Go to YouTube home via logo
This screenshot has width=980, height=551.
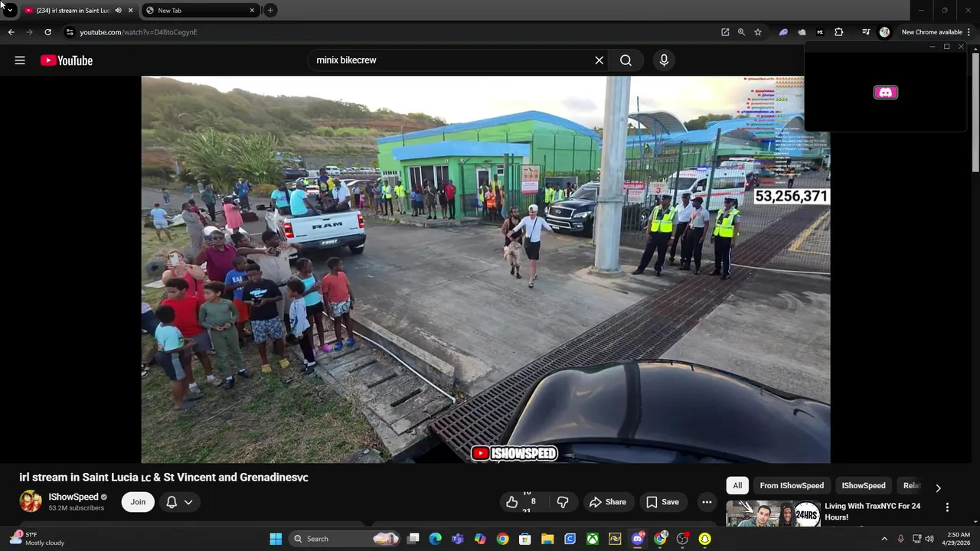(67, 60)
